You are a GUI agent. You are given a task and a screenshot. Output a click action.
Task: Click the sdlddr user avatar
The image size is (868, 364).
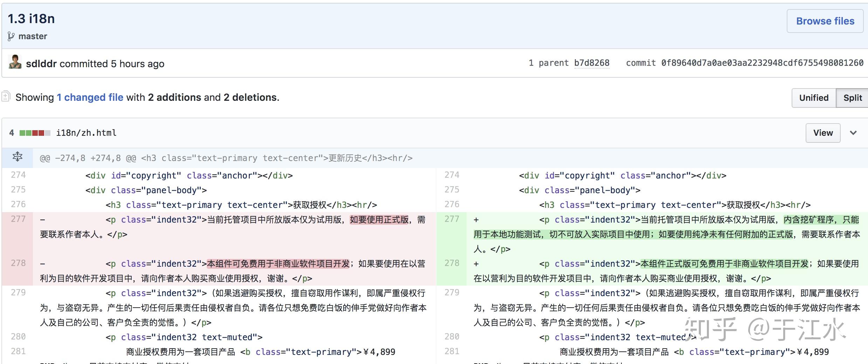pos(15,62)
